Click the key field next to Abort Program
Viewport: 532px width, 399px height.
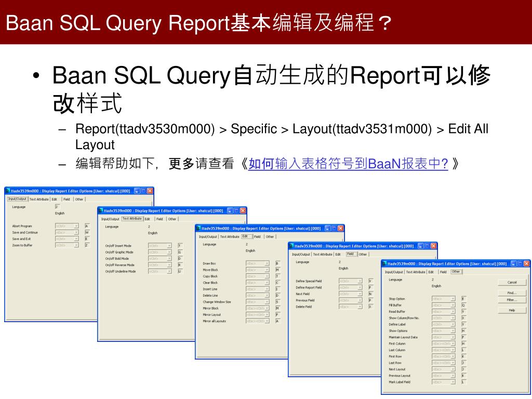pyautogui.click(x=87, y=226)
